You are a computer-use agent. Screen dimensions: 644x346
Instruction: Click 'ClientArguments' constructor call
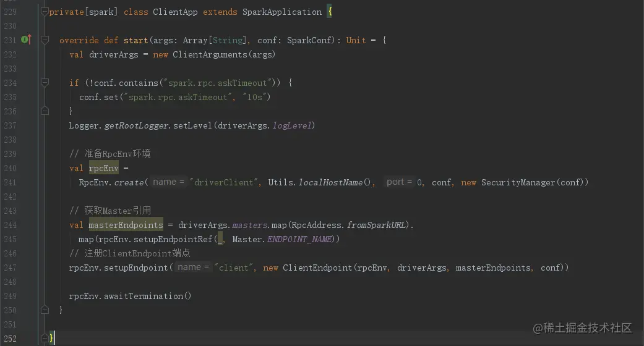tap(210, 54)
